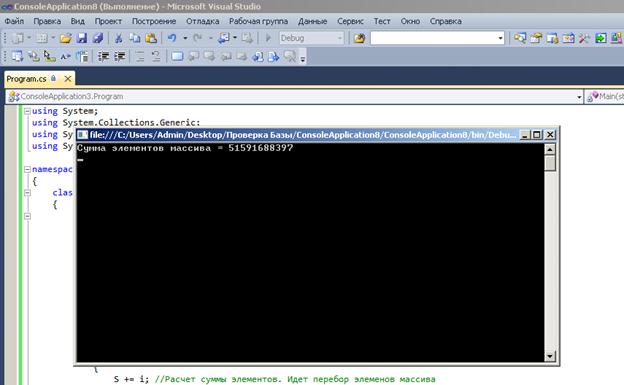Collapse the using directives block
Image resolution: width=624 pixels, height=385 pixels.
tap(27, 111)
